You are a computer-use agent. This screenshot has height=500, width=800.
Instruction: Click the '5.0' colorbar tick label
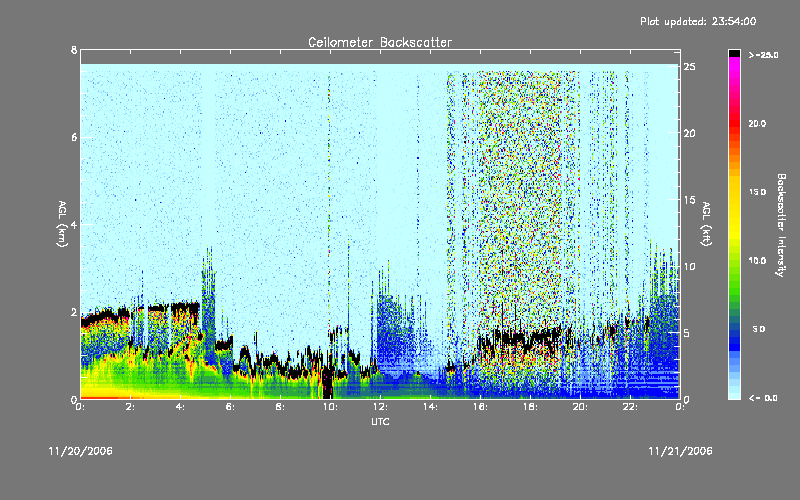point(759,330)
